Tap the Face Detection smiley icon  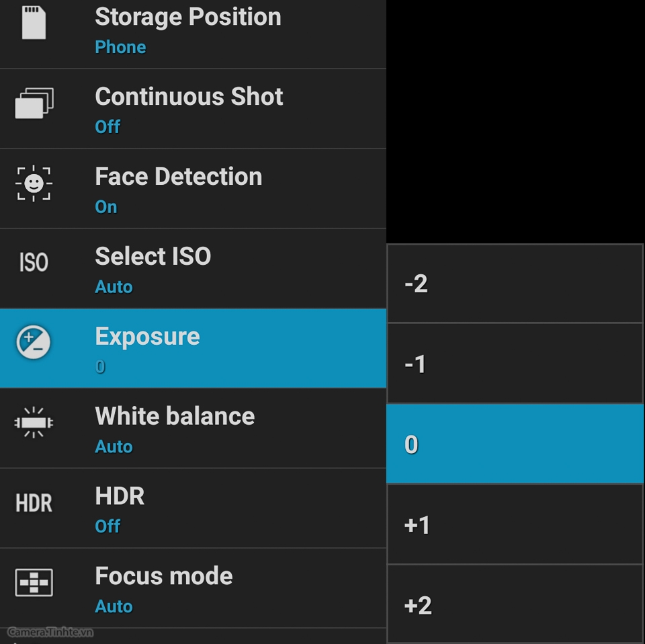point(34,183)
